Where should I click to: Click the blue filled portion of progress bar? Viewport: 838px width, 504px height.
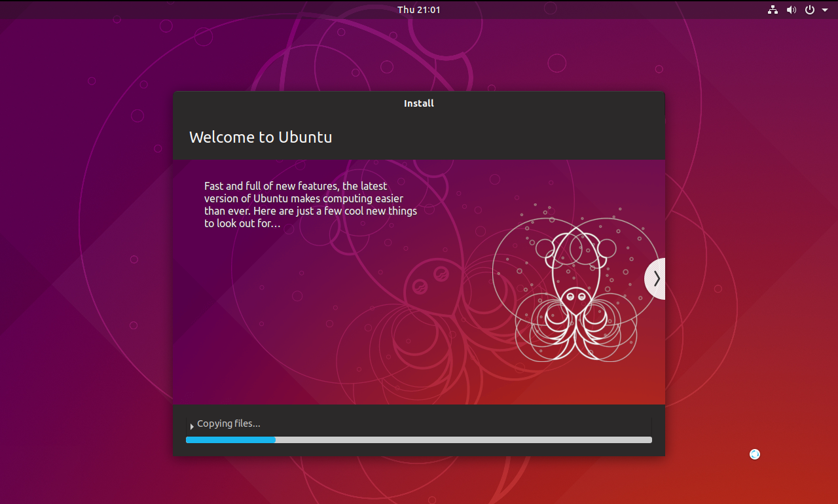(230, 440)
